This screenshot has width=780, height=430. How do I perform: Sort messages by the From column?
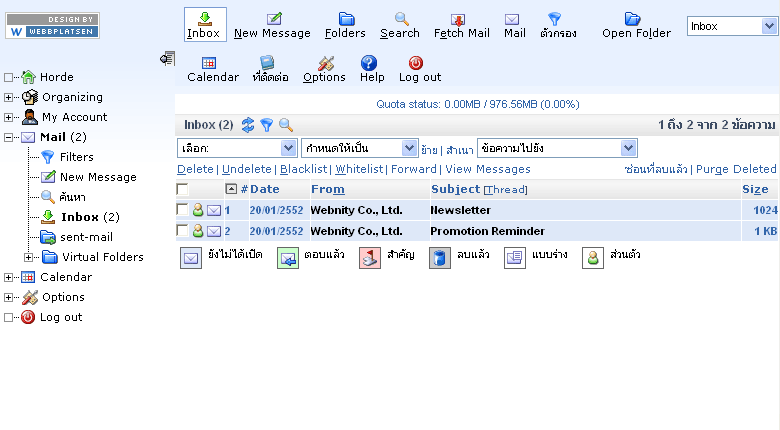(328, 189)
